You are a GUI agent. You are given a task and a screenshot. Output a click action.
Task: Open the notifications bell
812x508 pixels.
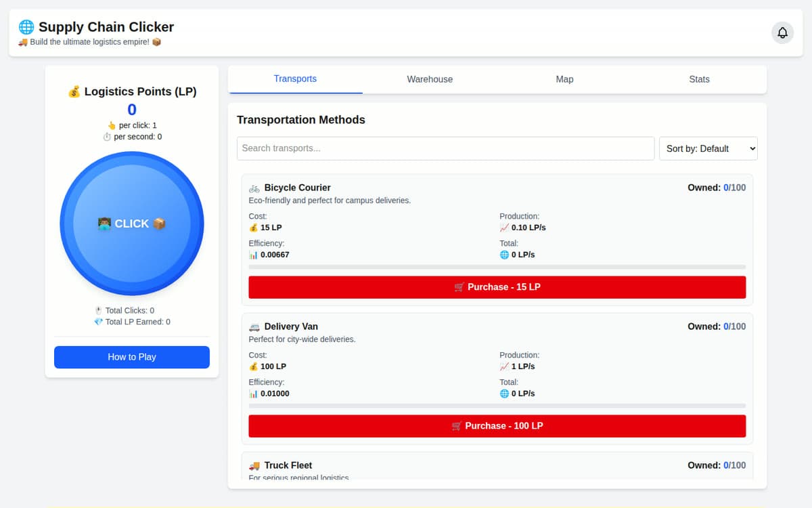[782, 33]
